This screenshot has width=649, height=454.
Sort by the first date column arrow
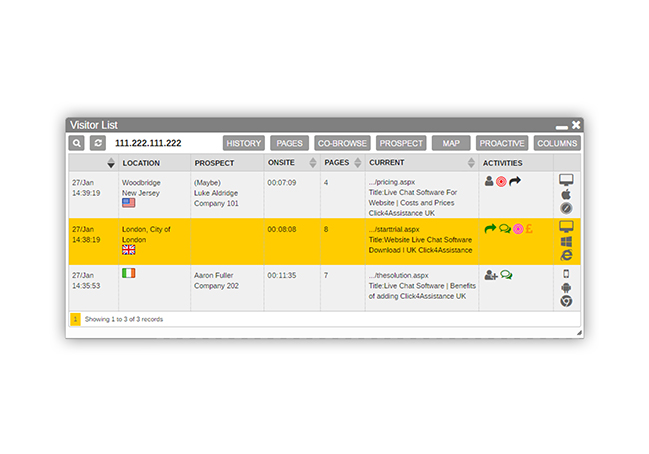110,162
